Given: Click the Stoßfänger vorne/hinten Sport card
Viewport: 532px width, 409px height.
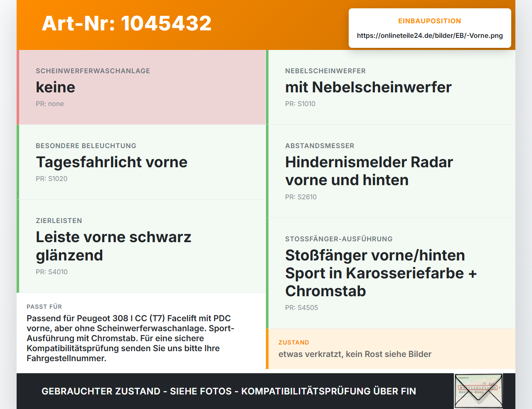Looking at the screenshot, I should click(x=391, y=273).
